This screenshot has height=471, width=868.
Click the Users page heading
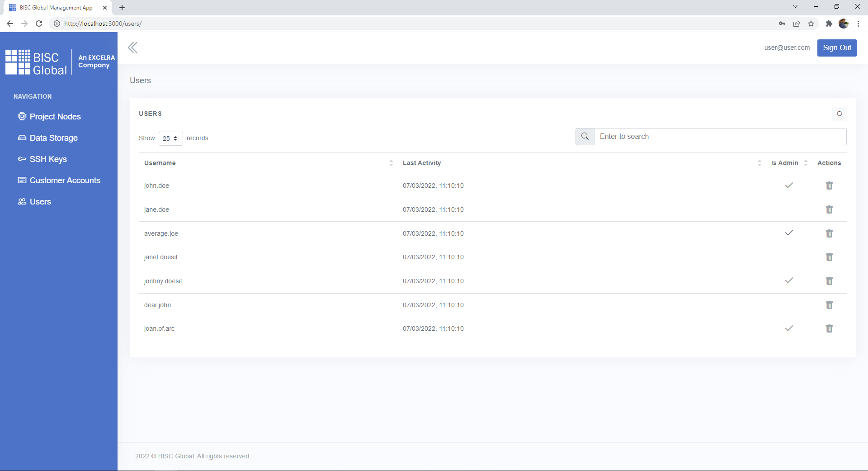click(x=140, y=81)
